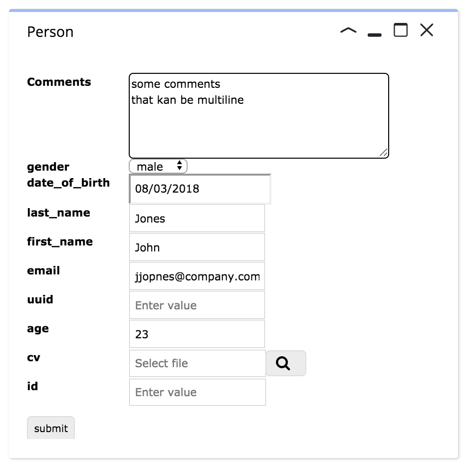
Task: Minimize the Person window
Action: (x=374, y=35)
